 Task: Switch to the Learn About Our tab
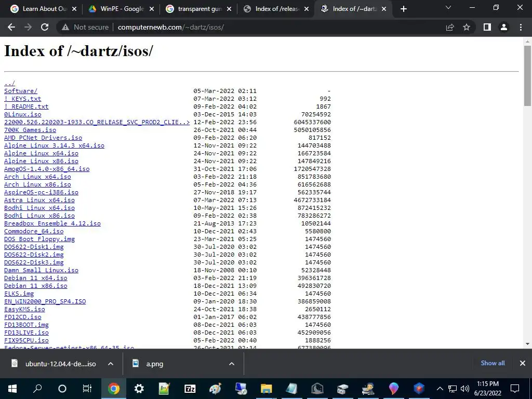[x=43, y=9]
